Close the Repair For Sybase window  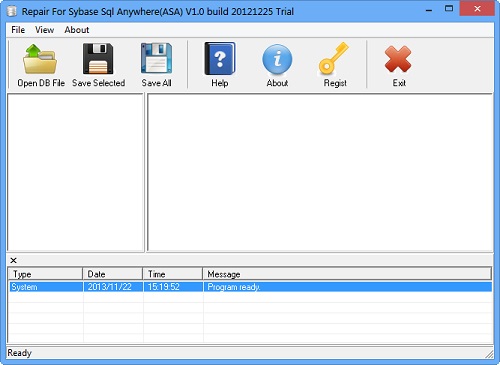click(x=477, y=9)
